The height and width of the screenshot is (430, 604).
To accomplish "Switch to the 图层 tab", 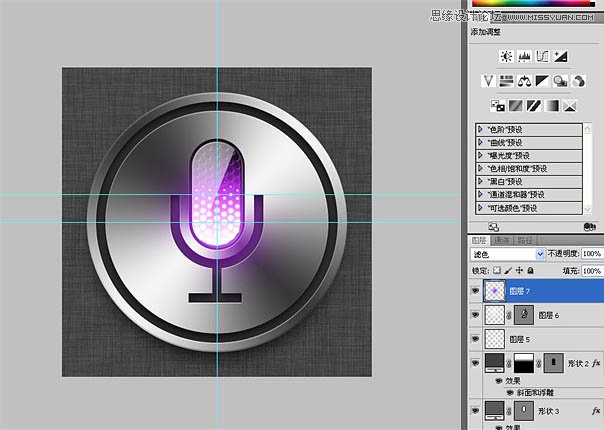I will coord(479,240).
